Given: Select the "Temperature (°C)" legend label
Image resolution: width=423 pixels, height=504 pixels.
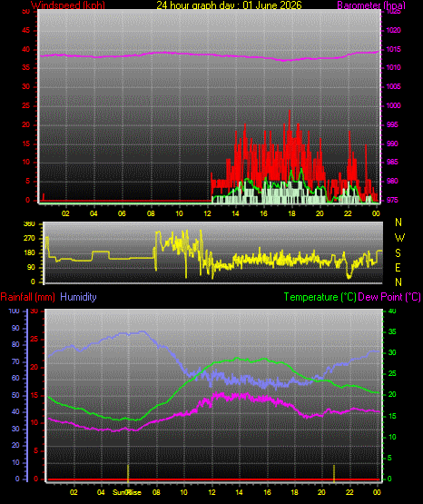Looking at the screenshot, I should (x=320, y=297).
